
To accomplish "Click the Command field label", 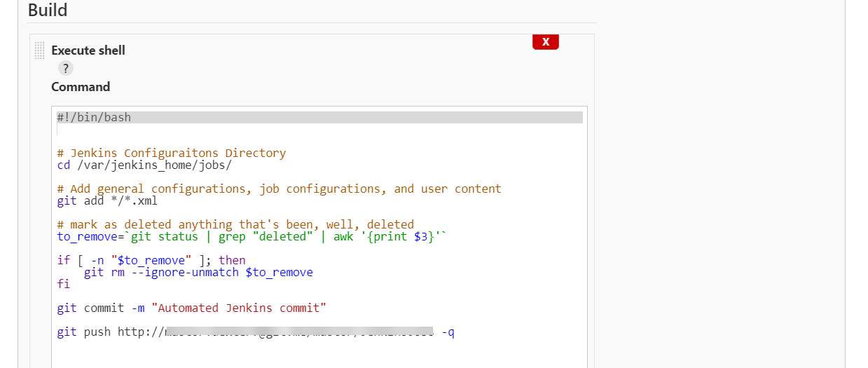I will coord(81,87).
